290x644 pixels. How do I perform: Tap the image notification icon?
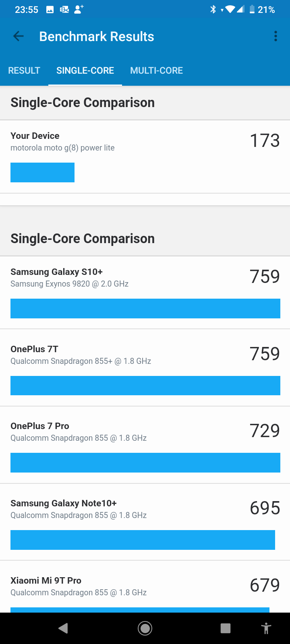pyautogui.click(x=50, y=10)
